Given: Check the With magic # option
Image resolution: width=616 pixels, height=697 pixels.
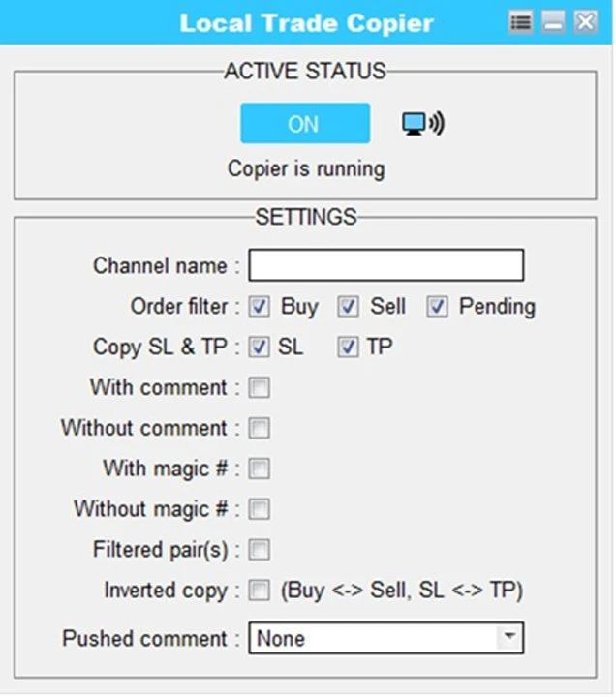Looking at the screenshot, I should pyautogui.click(x=259, y=470).
